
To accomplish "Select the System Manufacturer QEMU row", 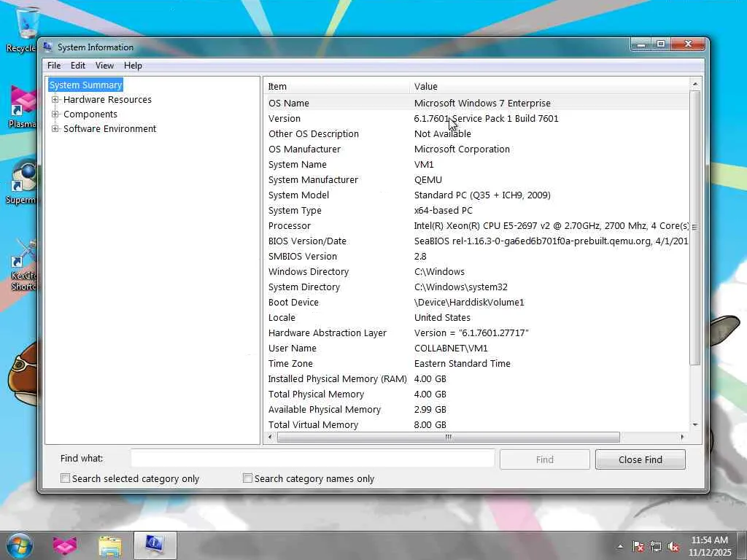I will click(x=476, y=179).
